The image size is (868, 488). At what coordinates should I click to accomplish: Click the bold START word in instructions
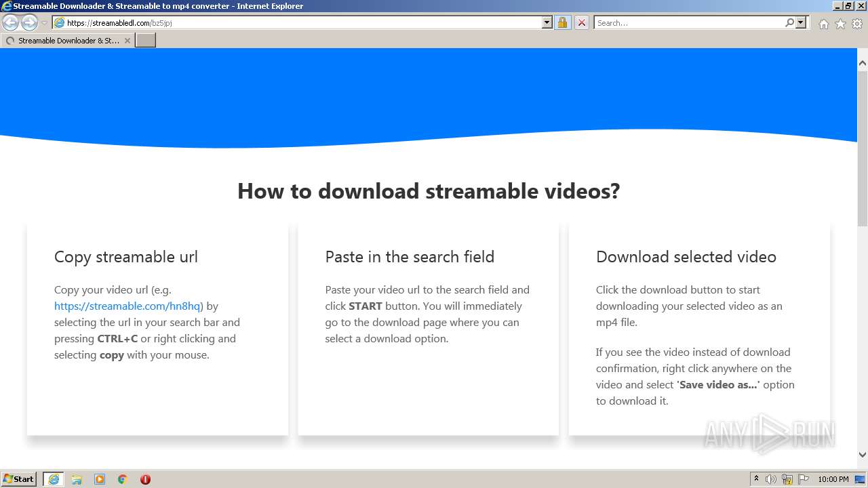[366, 306]
